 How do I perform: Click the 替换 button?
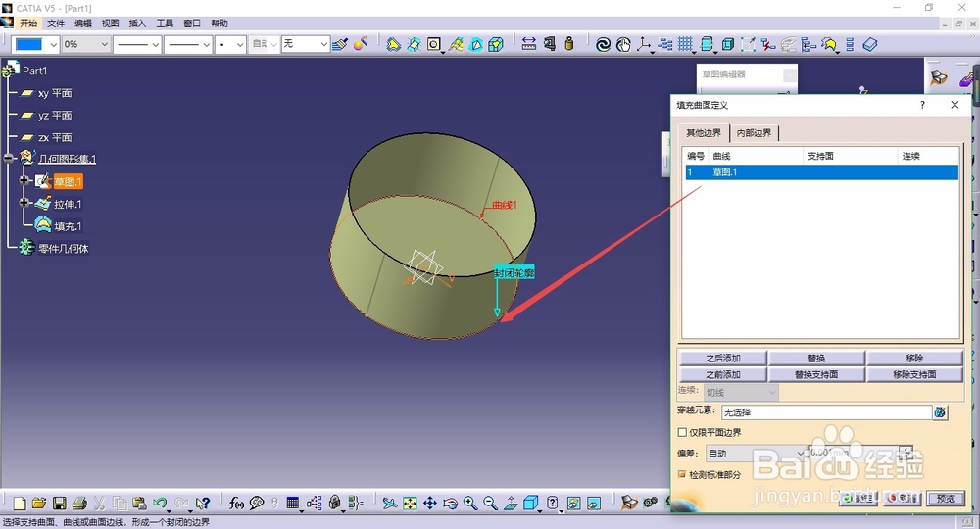[x=816, y=358]
